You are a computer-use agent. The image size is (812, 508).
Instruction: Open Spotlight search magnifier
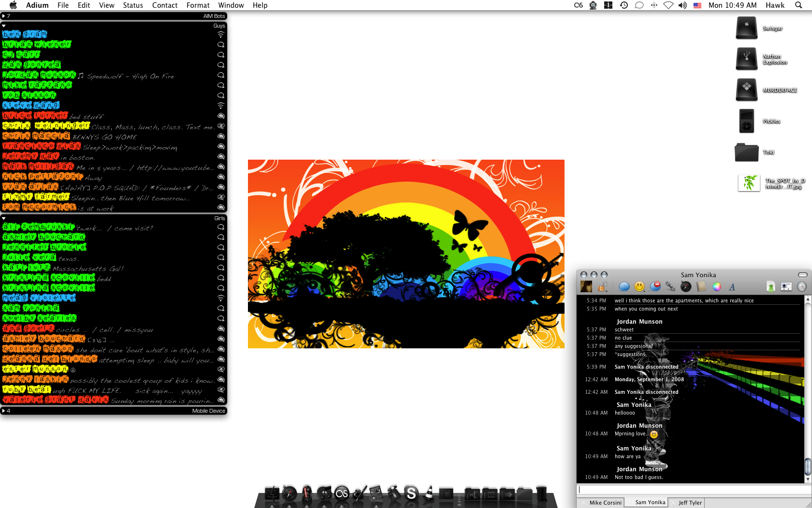click(x=798, y=5)
